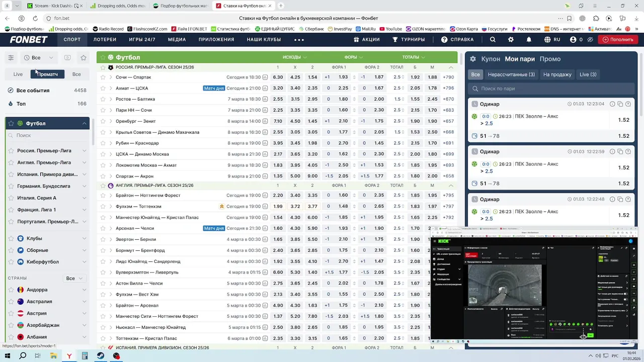The height and width of the screenshot is (362, 644).
Task: Open ЛОТЕРЕИ in the top menu
Action: 105,40
